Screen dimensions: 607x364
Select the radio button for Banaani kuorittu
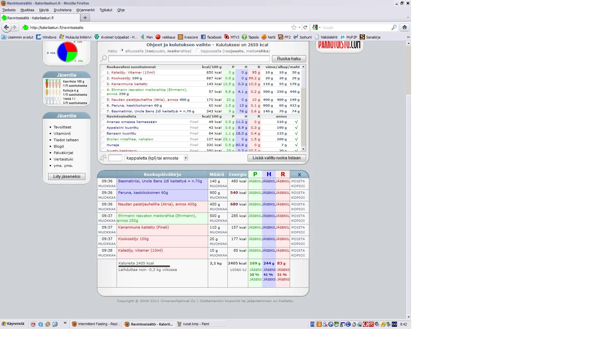[103, 133]
